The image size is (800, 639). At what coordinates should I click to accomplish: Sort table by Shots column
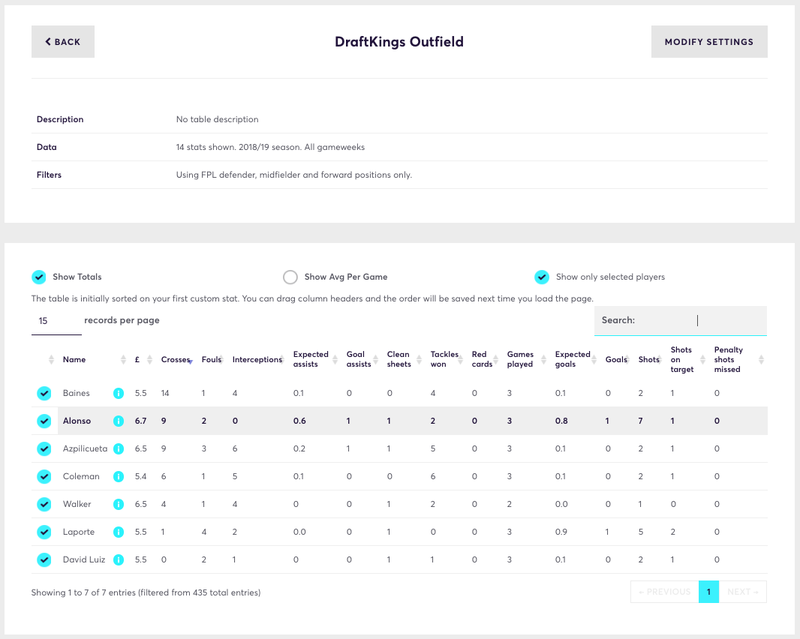pos(649,359)
